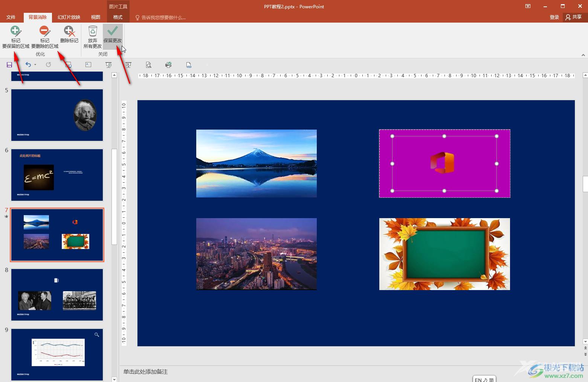Select the city night skyline picture

(256, 254)
